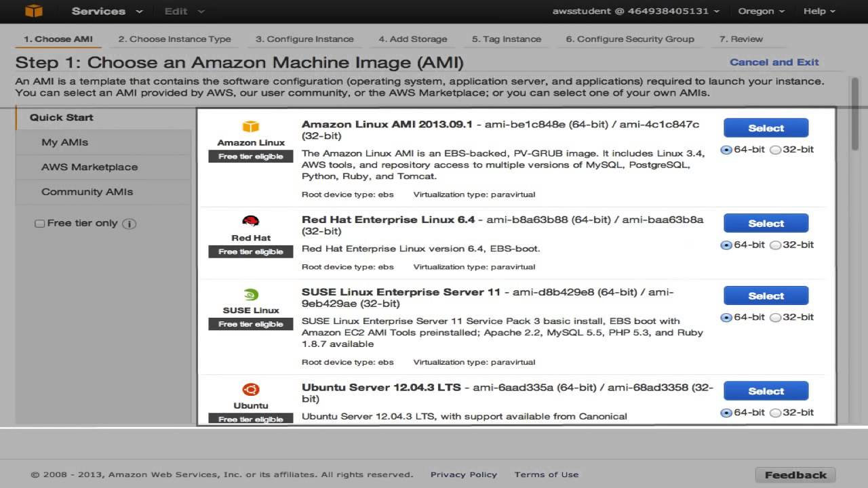Open the Oregon region dropdown
This screenshot has width=868, height=488.
pyautogui.click(x=761, y=11)
